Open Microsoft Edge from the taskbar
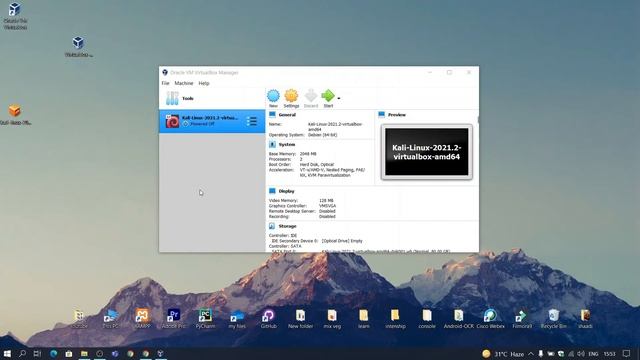The height and width of the screenshot is (360, 640). click(53, 353)
